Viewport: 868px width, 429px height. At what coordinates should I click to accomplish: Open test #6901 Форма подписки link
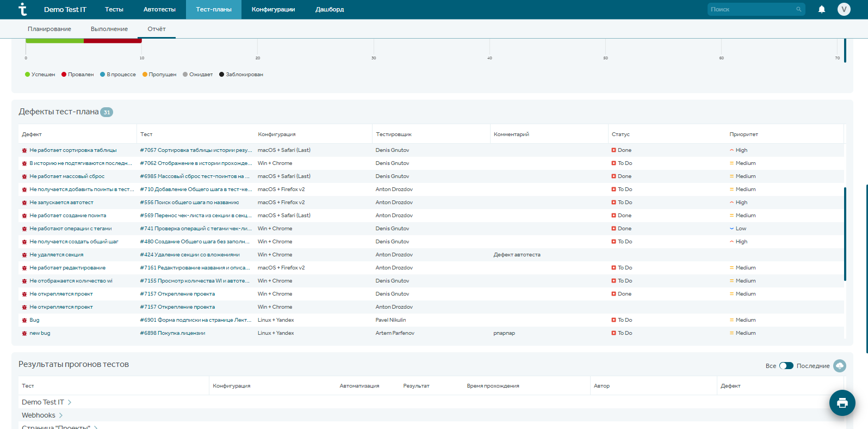click(x=195, y=320)
